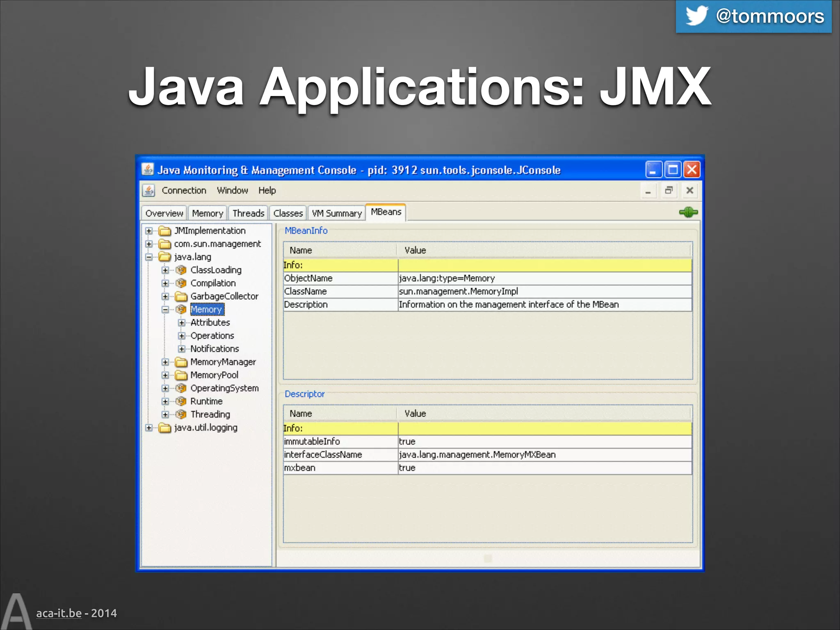Expand the GarbageCollector node
This screenshot has width=840, height=630.
pos(165,297)
